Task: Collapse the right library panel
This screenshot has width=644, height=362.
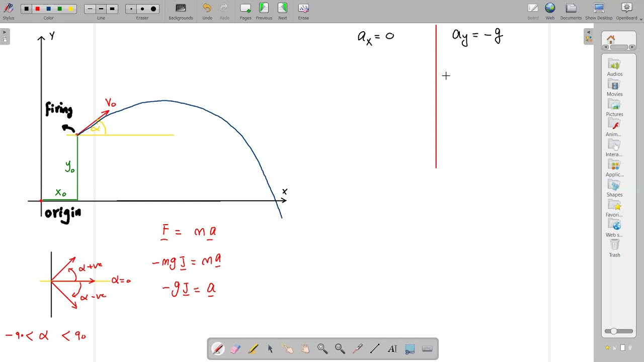Action: coord(589,36)
